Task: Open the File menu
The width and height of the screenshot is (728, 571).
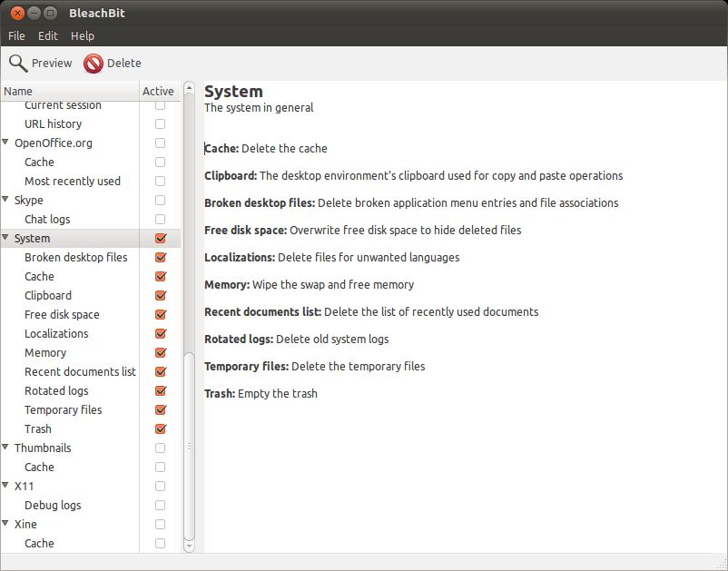Action: coord(16,35)
